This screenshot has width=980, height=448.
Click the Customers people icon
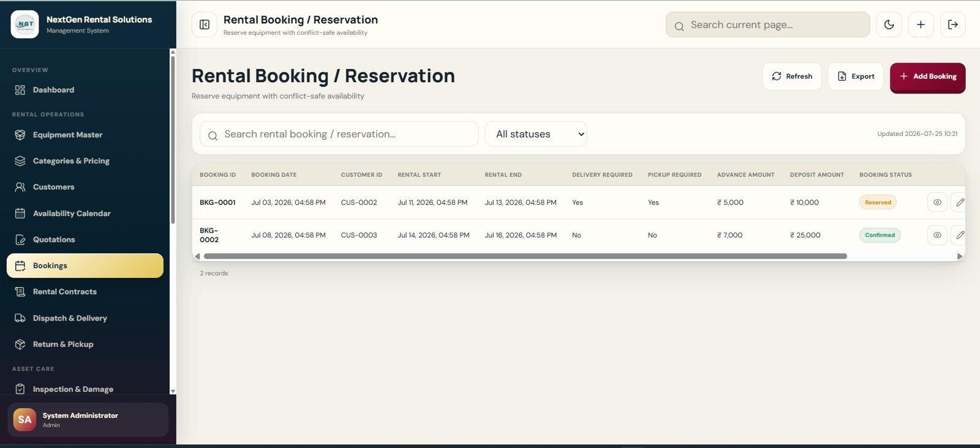[x=20, y=187]
